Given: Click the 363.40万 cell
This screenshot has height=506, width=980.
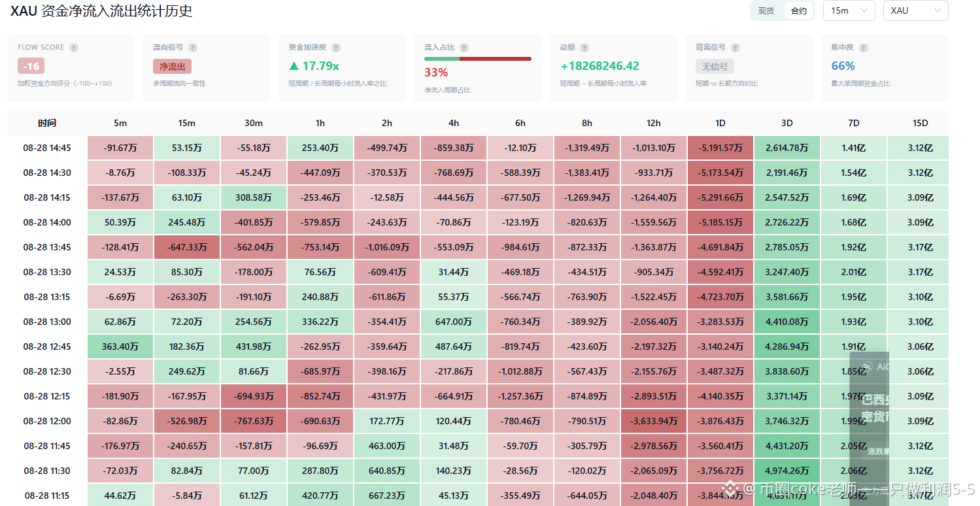Looking at the screenshot, I should tap(120, 346).
